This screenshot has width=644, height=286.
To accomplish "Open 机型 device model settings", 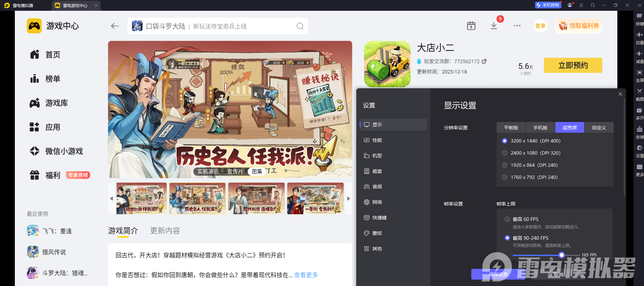I will (x=393, y=156).
